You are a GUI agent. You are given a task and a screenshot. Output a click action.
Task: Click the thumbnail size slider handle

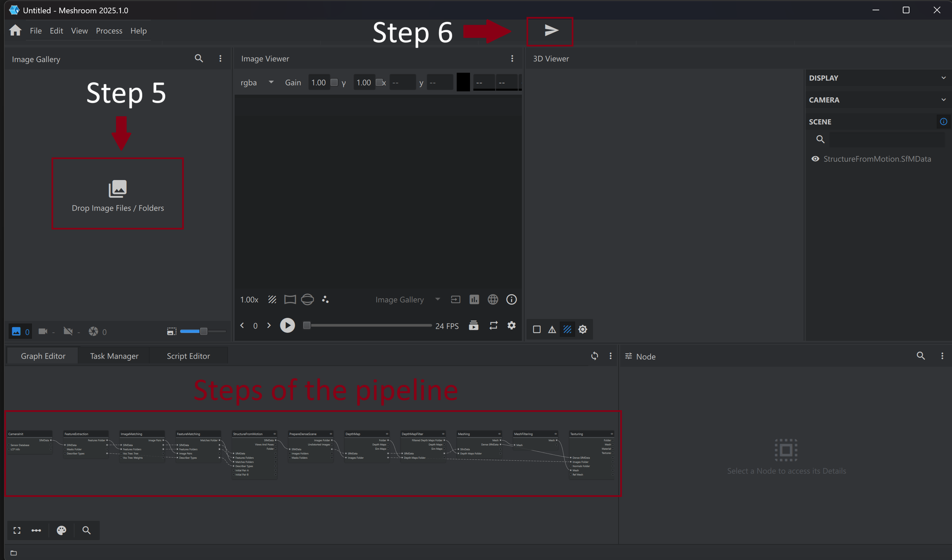point(204,331)
